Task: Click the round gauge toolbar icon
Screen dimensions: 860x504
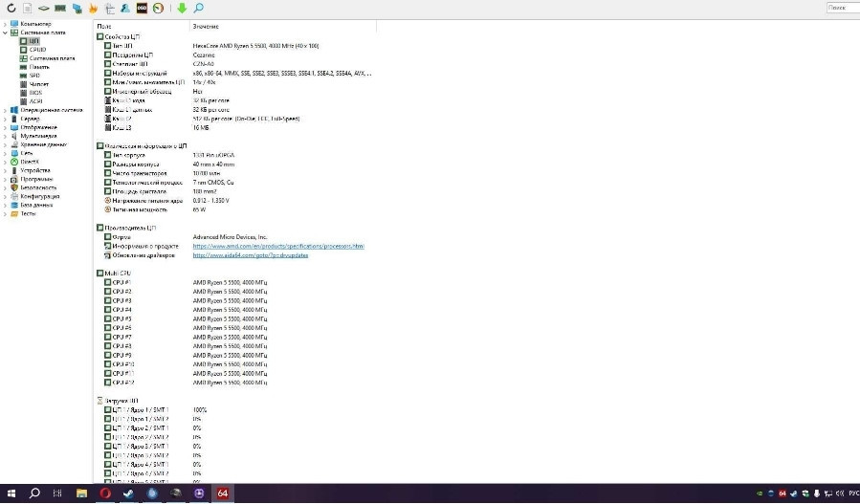Action: [x=159, y=9]
